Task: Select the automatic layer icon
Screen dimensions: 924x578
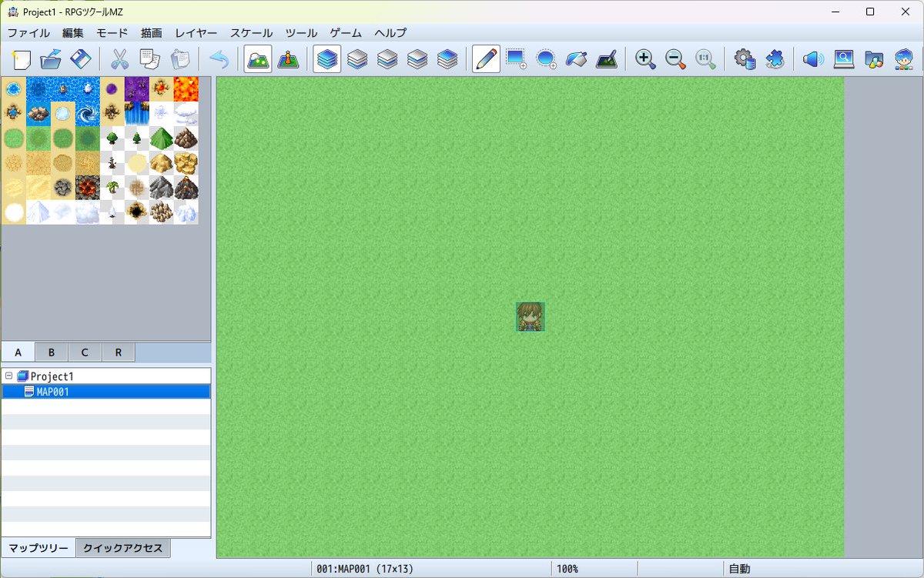Action: [x=327, y=59]
